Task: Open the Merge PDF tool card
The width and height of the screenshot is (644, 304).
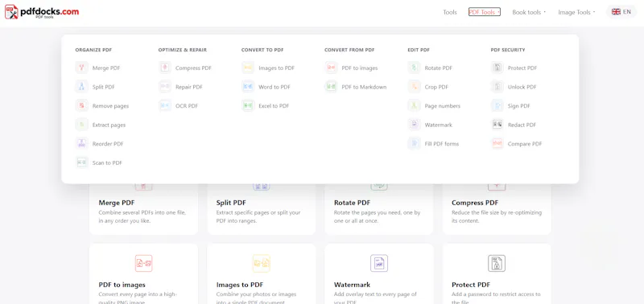Action: [x=143, y=209]
